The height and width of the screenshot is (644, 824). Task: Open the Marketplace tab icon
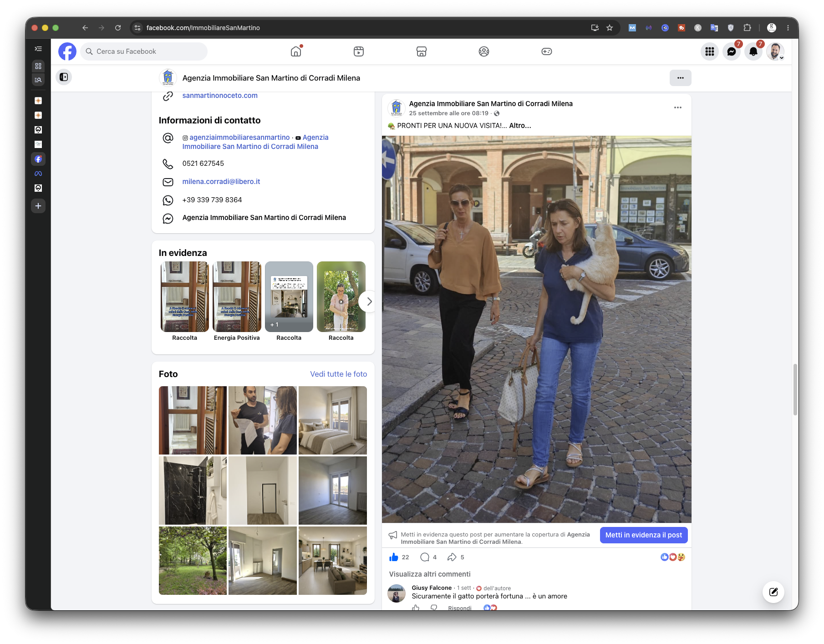pyautogui.click(x=422, y=51)
